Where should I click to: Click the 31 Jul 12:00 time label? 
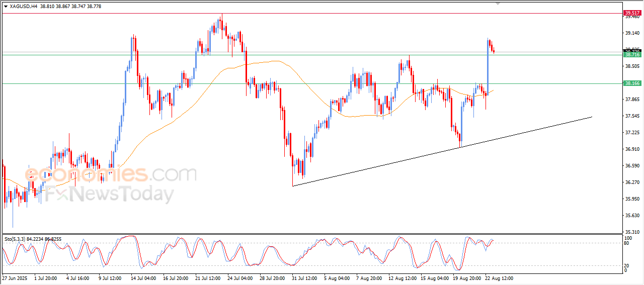coord(305,278)
